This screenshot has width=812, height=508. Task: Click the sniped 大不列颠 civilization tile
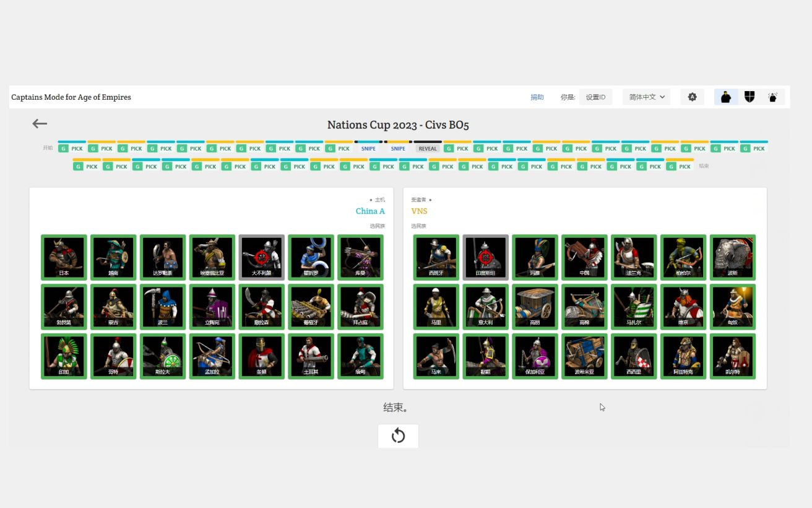coord(262,257)
